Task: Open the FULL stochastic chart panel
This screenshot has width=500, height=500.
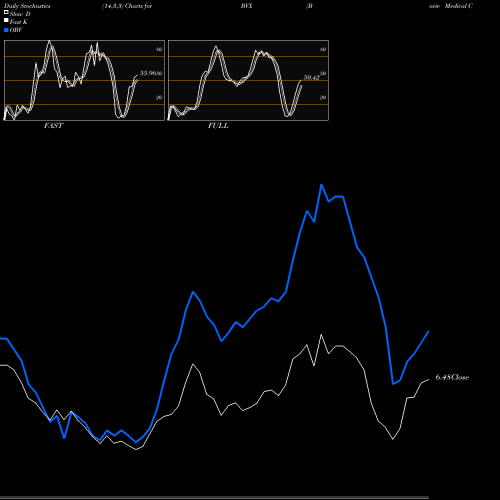Action: pyautogui.click(x=248, y=80)
